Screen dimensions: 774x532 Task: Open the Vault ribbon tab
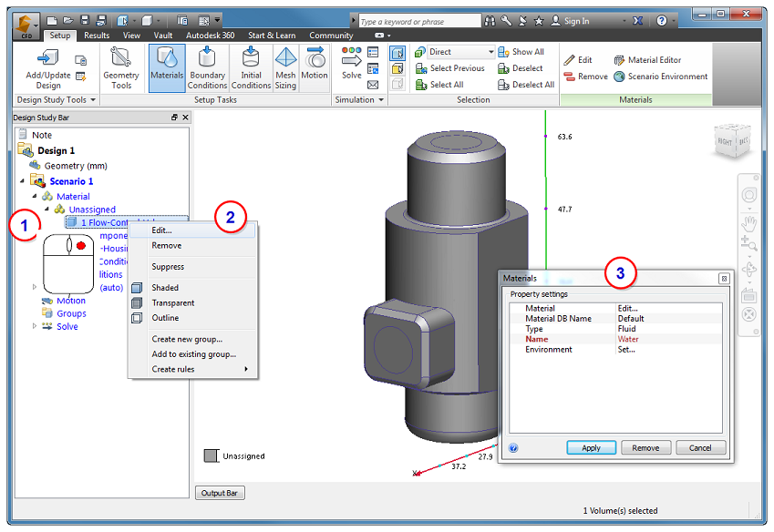point(163,36)
